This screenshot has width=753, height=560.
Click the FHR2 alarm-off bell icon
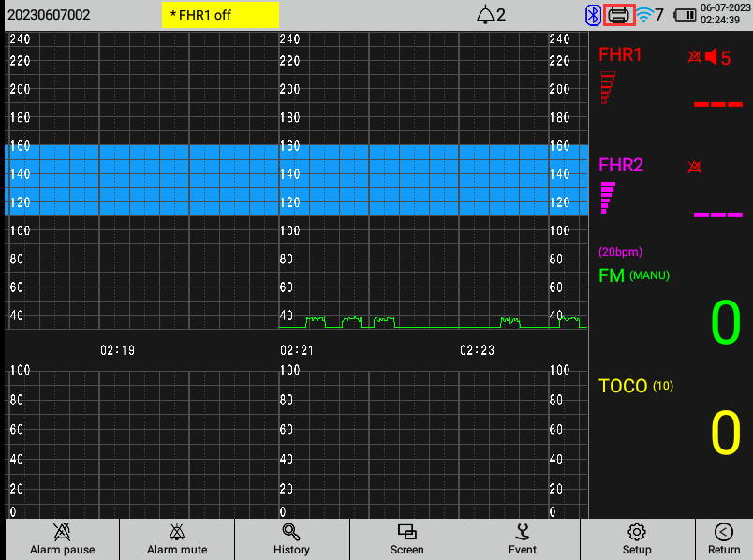click(694, 167)
